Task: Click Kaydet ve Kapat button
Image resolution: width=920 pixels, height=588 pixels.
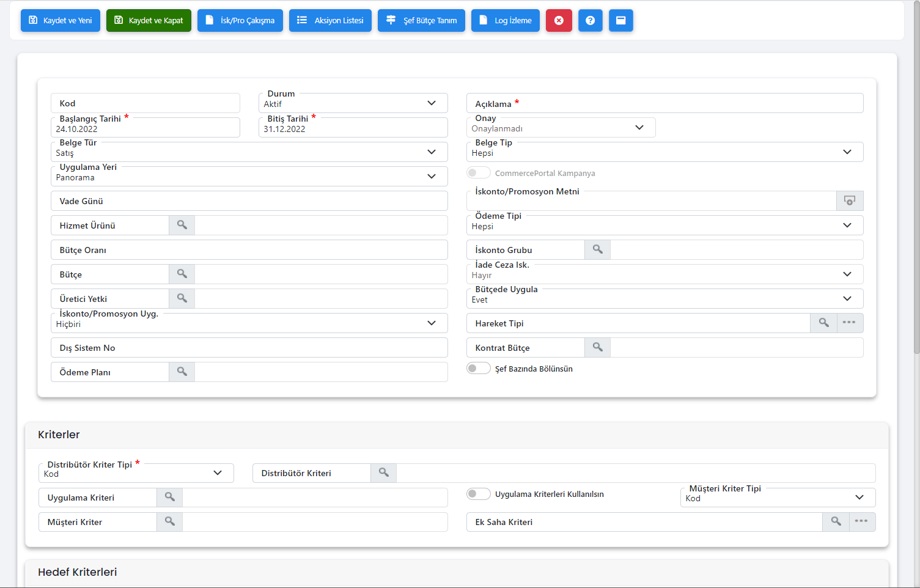Action: [149, 20]
